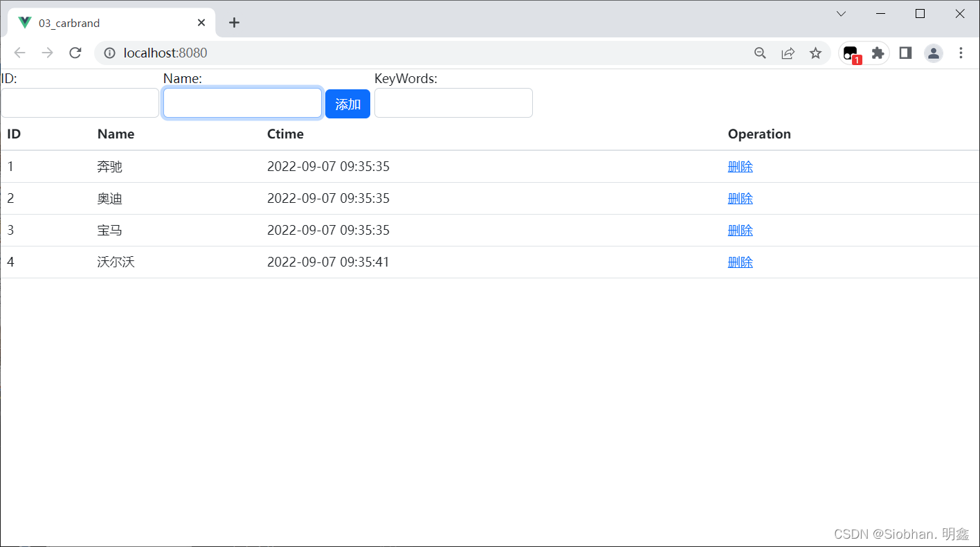This screenshot has height=547, width=980.
Task: Click the notification badge extension icon
Action: [x=850, y=53]
